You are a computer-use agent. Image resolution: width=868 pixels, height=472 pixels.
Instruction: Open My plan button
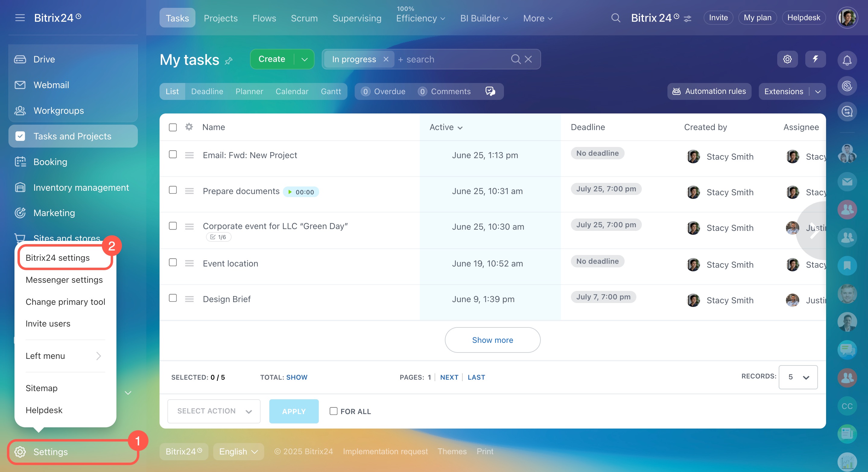point(757,18)
